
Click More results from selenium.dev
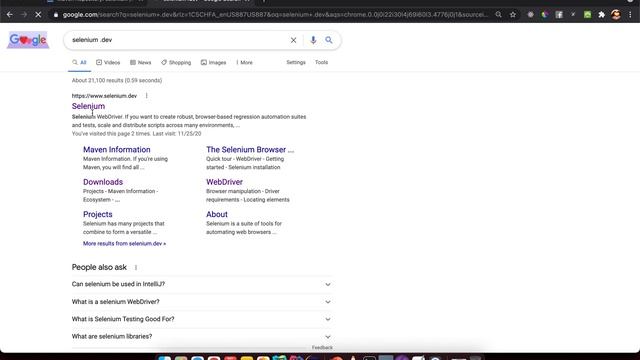[x=124, y=243]
